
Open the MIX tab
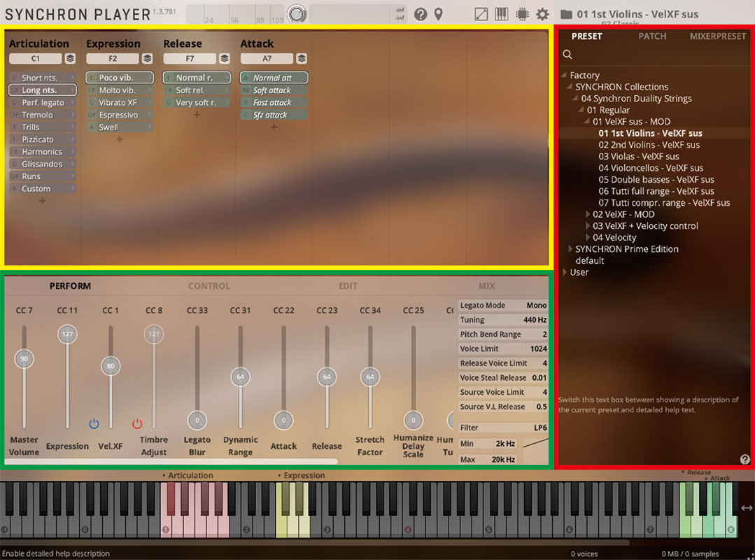point(486,286)
